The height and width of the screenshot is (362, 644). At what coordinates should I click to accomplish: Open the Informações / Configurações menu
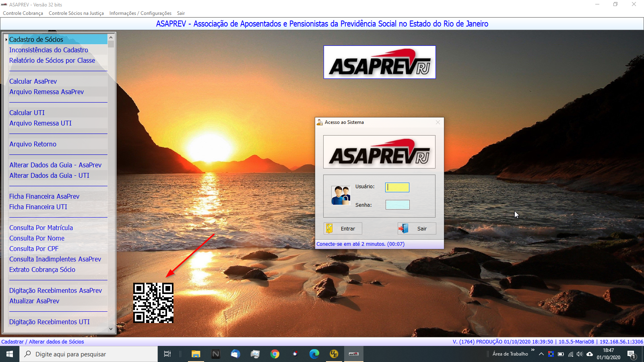[140, 13]
